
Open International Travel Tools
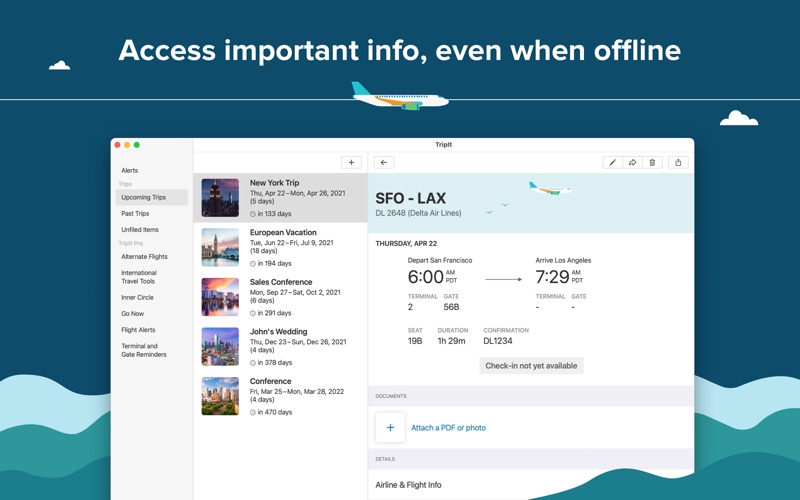coord(139,277)
